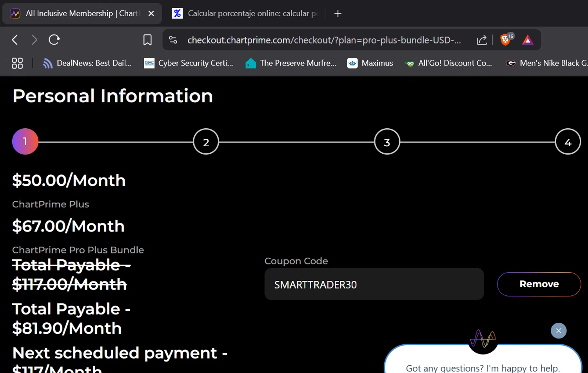This screenshot has width=588, height=373.
Task: Bookmark this page with the bookmark icon
Action: tap(147, 40)
